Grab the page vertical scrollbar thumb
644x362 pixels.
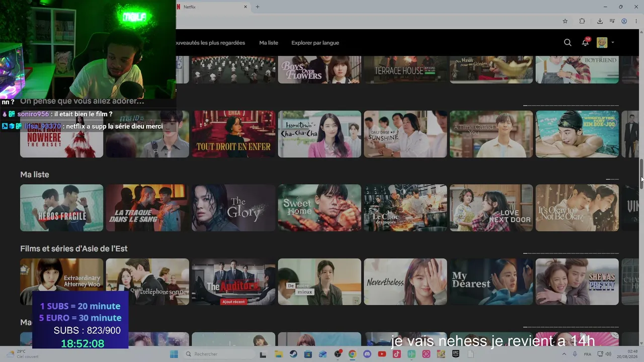[641, 173]
